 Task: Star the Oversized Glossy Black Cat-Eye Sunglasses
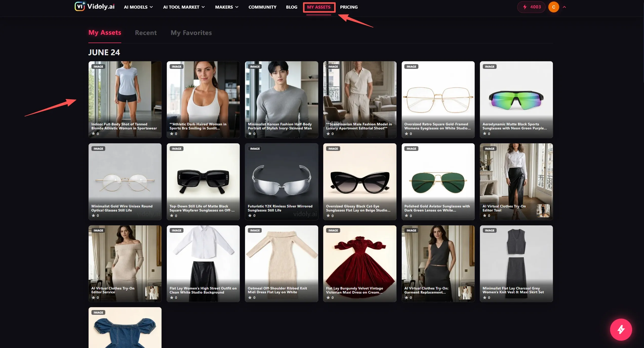[x=328, y=216]
